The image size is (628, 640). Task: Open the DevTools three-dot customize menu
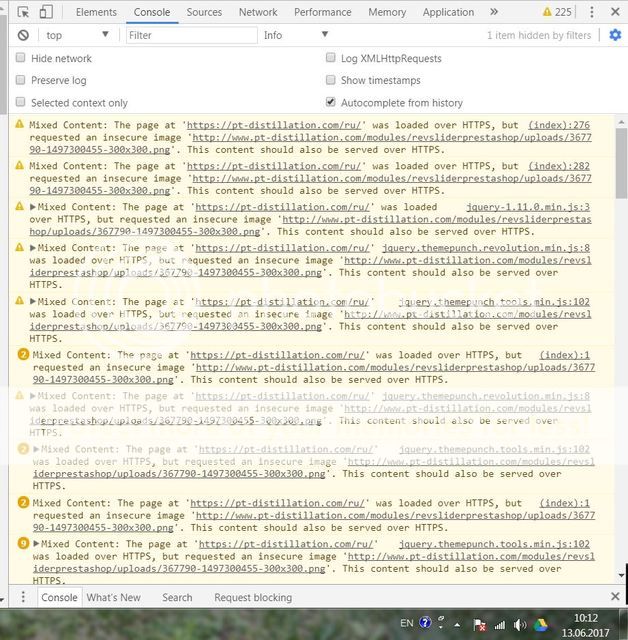[591, 13]
